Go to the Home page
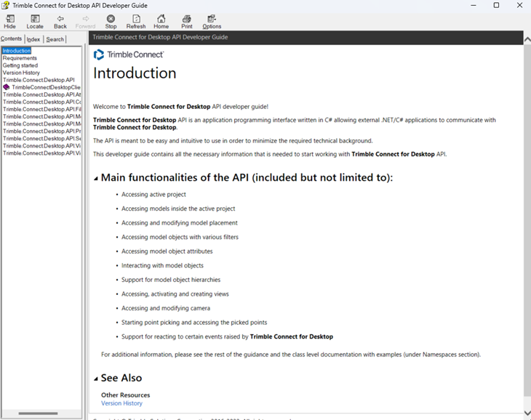The image size is (531, 420). click(x=161, y=21)
